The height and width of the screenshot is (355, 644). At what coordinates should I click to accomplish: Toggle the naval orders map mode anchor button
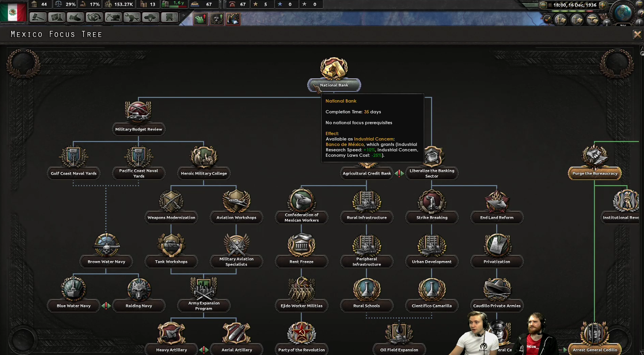576,20
